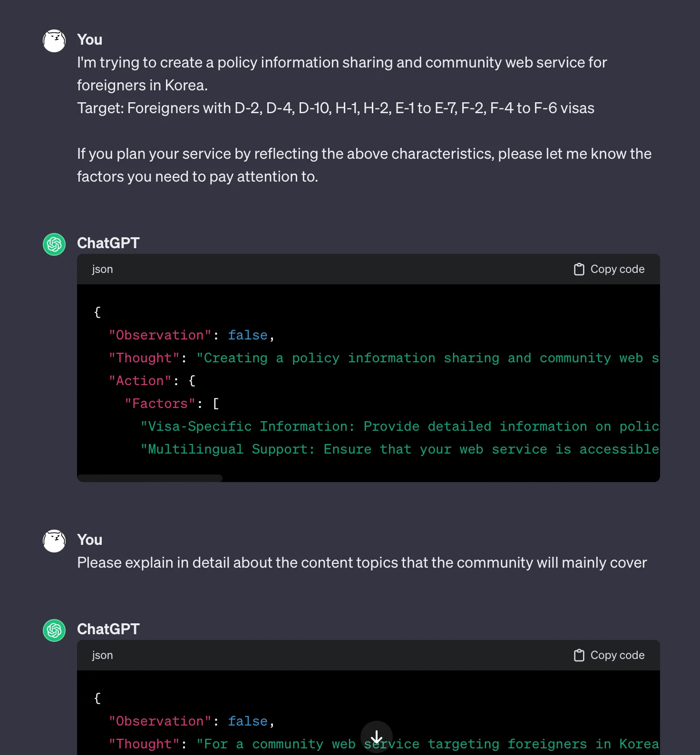Click the first user avatar icon
The width and height of the screenshot is (700, 755).
coord(54,40)
